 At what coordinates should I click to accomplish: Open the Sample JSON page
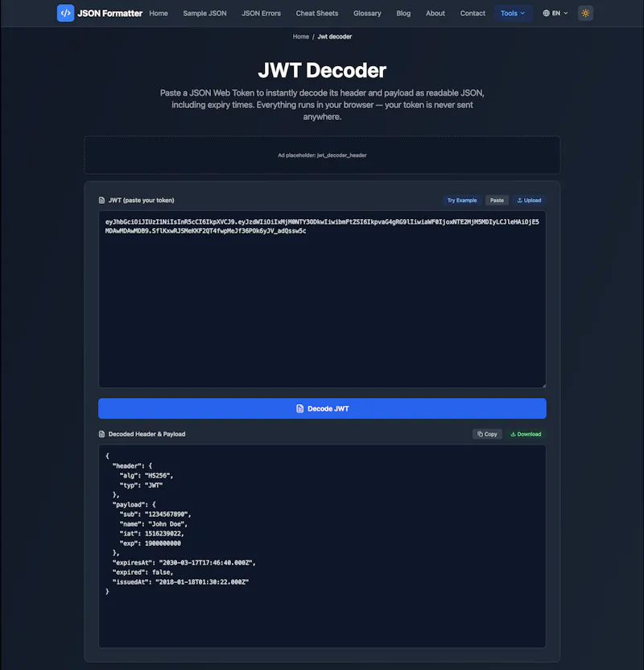pyautogui.click(x=205, y=13)
